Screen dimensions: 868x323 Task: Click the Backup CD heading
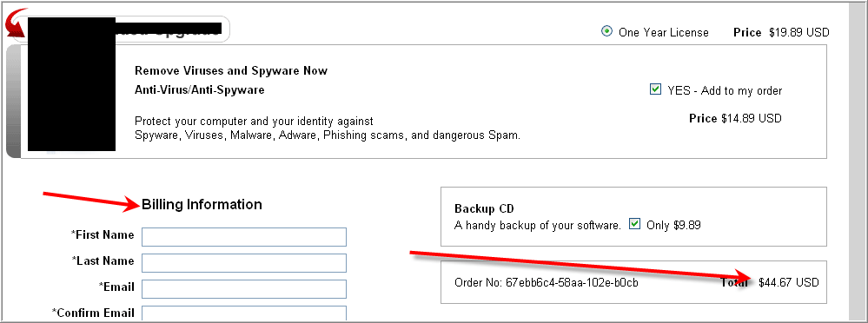pos(484,209)
